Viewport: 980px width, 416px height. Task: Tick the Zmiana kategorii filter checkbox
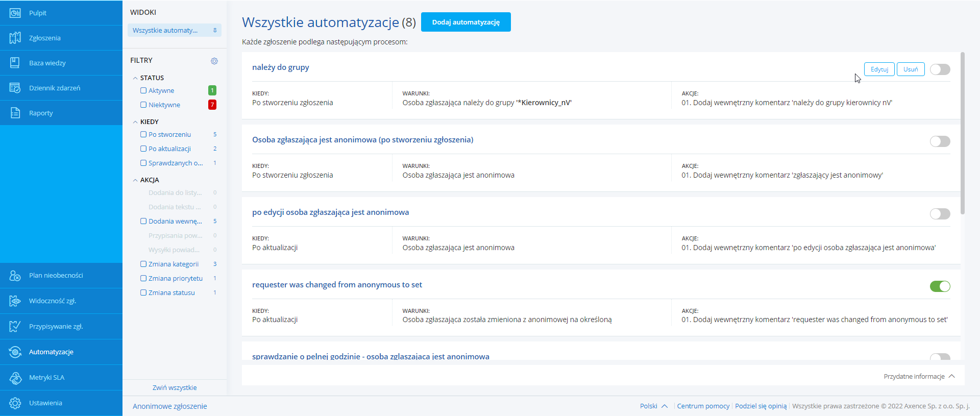(143, 264)
